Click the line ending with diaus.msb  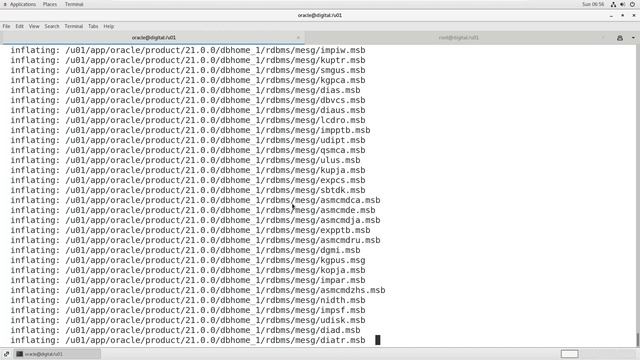pyautogui.click(x=188, y=110)
